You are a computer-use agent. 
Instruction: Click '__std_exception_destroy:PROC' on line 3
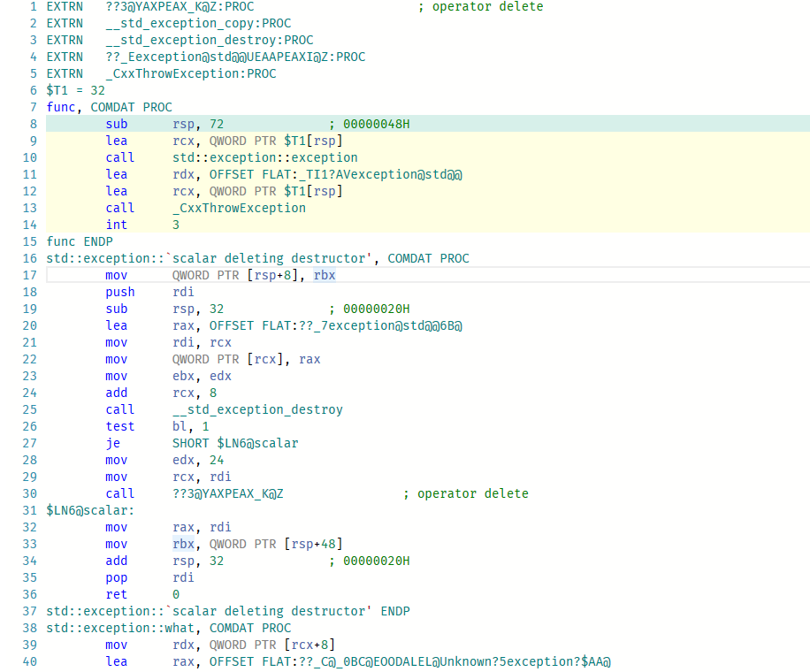(x=210, y=41)
